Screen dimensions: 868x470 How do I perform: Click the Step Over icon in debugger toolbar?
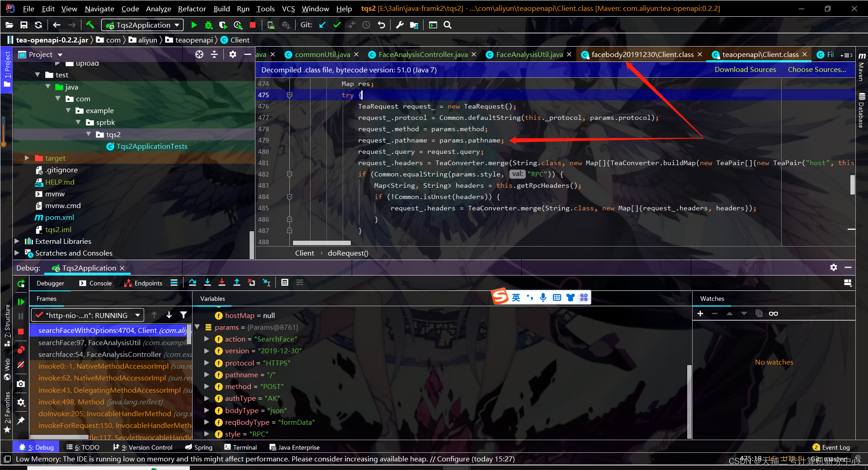[x=192, y=282]
